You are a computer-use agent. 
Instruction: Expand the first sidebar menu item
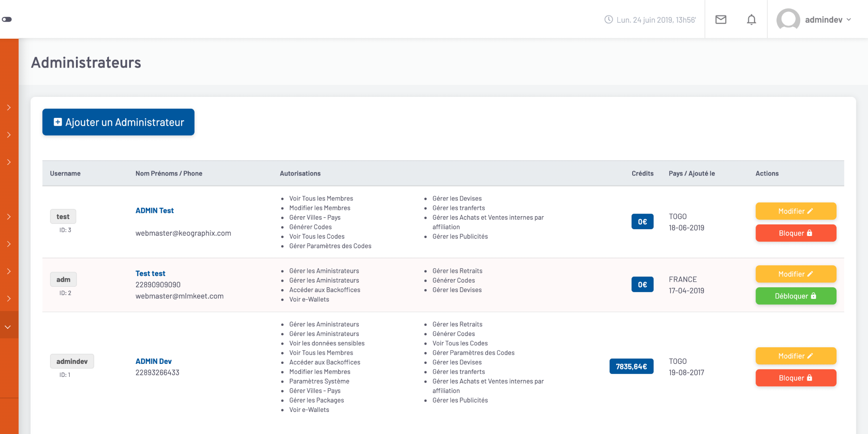8,107
